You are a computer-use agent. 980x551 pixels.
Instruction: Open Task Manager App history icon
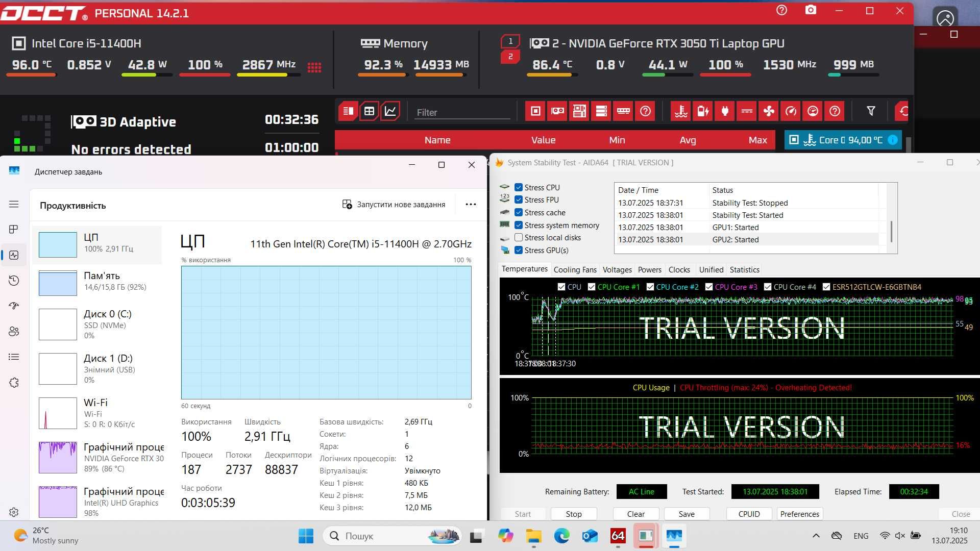click(14, 280)
